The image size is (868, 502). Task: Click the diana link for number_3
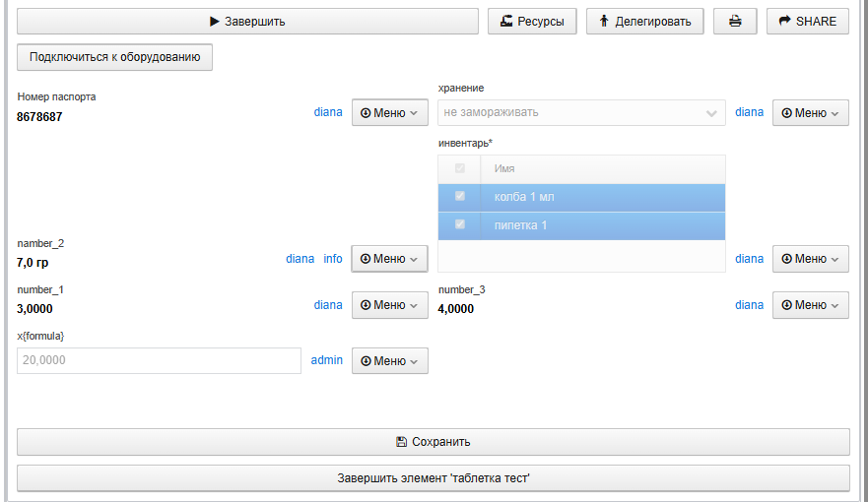tap(749, 305)
